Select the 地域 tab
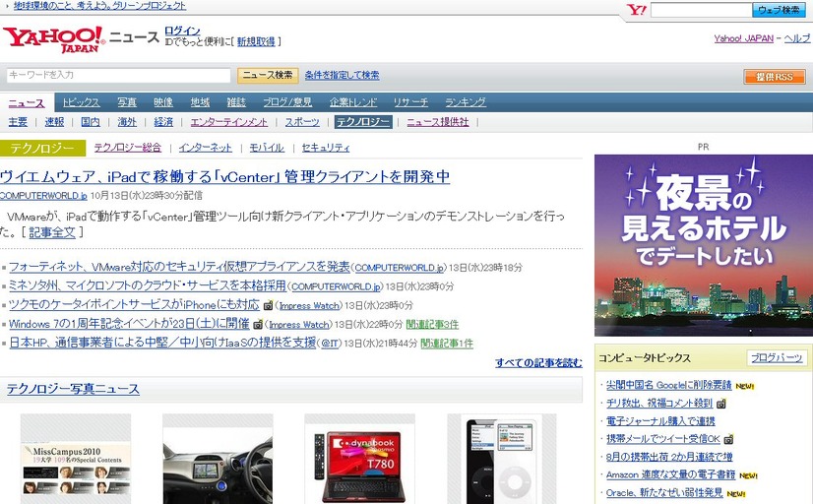This screenshot has height=504, width=813. click(x=200, y=102)
